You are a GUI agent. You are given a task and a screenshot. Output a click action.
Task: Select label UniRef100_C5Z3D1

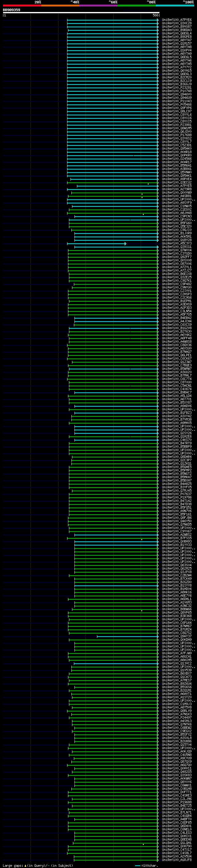coord(177,145)
